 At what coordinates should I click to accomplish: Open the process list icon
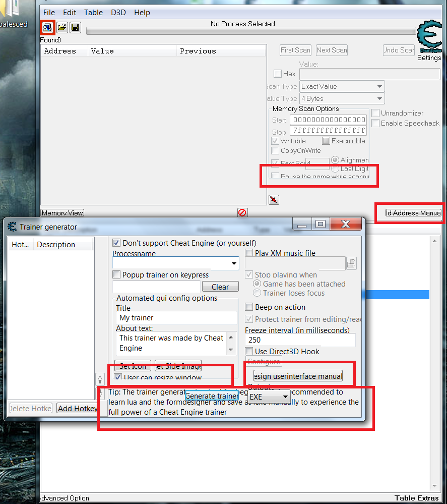tap(47, 28)
